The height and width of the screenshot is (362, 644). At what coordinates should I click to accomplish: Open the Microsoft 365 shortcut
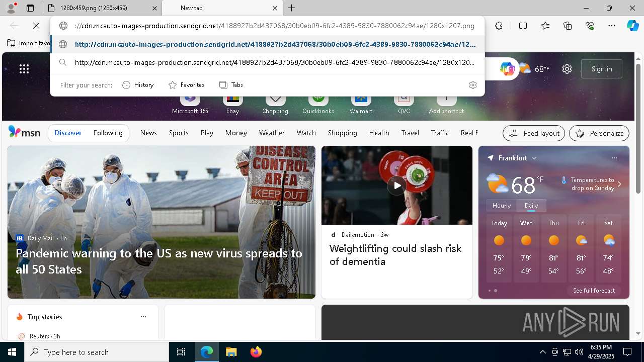pyautogui.click(x=190, y=105)
